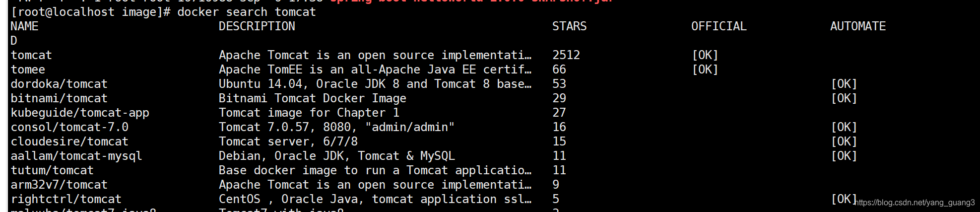The image size is (980, 212).
Task: Click the consol/tomcat-7.0 entry
Action: click(x=69, y=127)
